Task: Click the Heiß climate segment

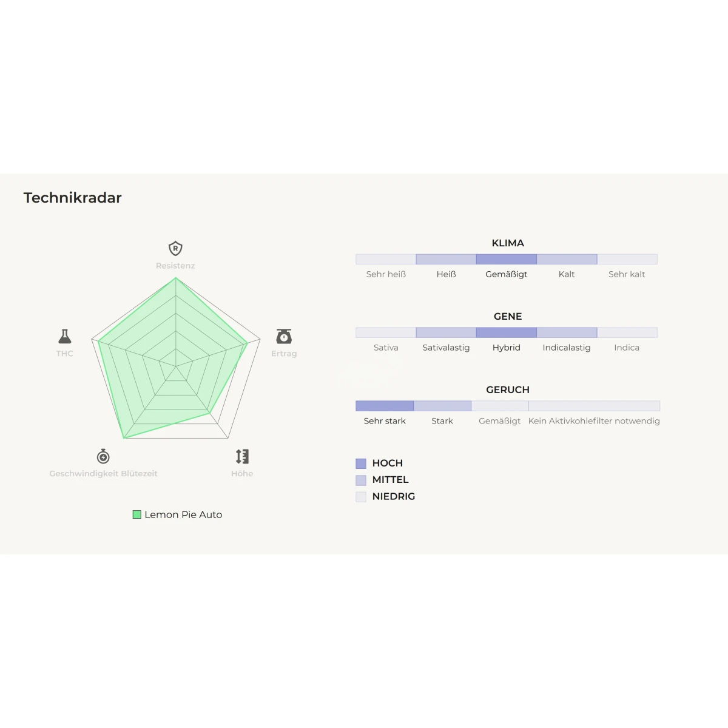Action: [446, 259]
